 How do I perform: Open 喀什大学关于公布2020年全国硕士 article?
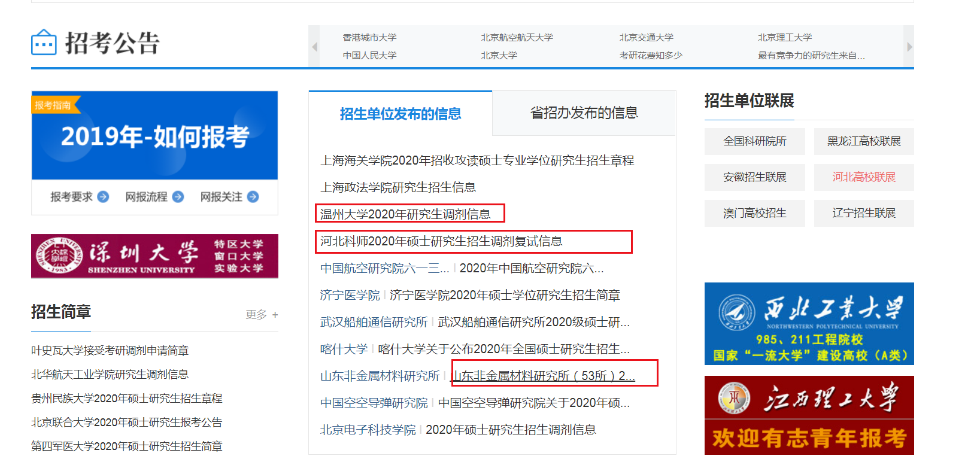pos(503,349)
